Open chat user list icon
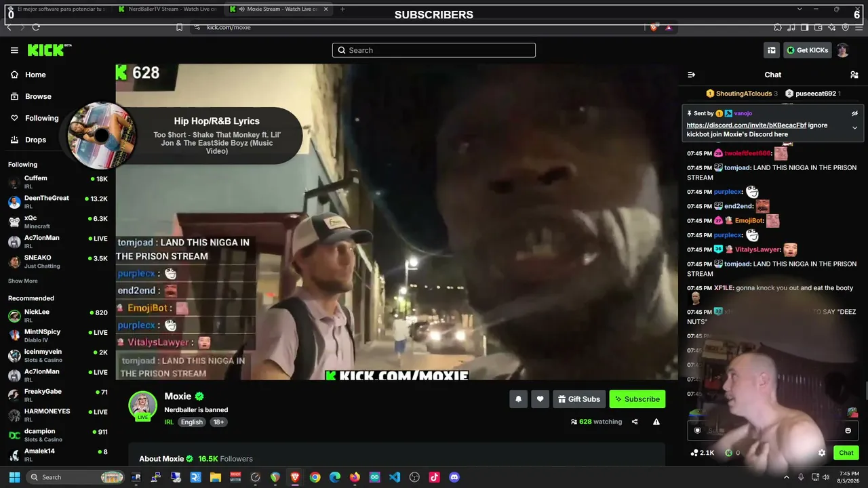 pyautogui.click(x=854, y=75)
